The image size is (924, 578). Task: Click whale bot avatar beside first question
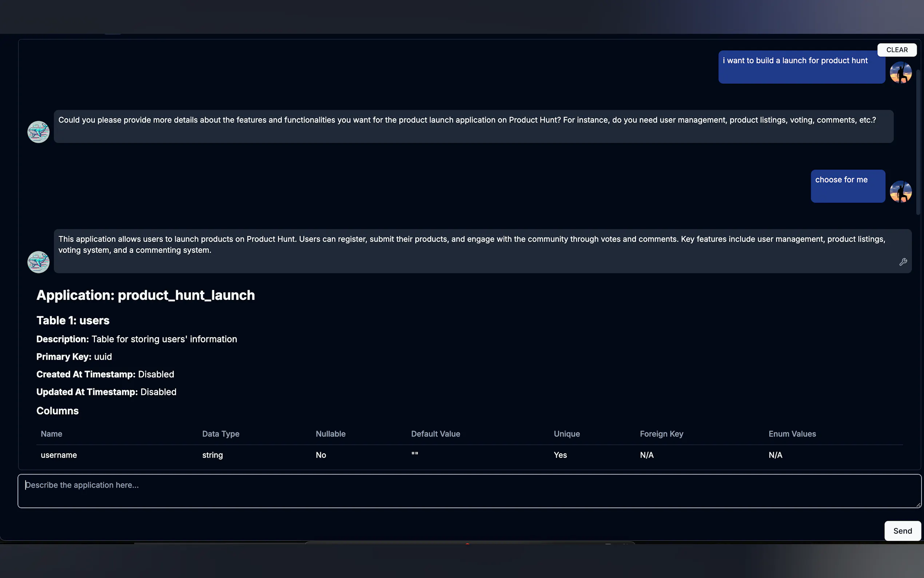tap(39, 132)
